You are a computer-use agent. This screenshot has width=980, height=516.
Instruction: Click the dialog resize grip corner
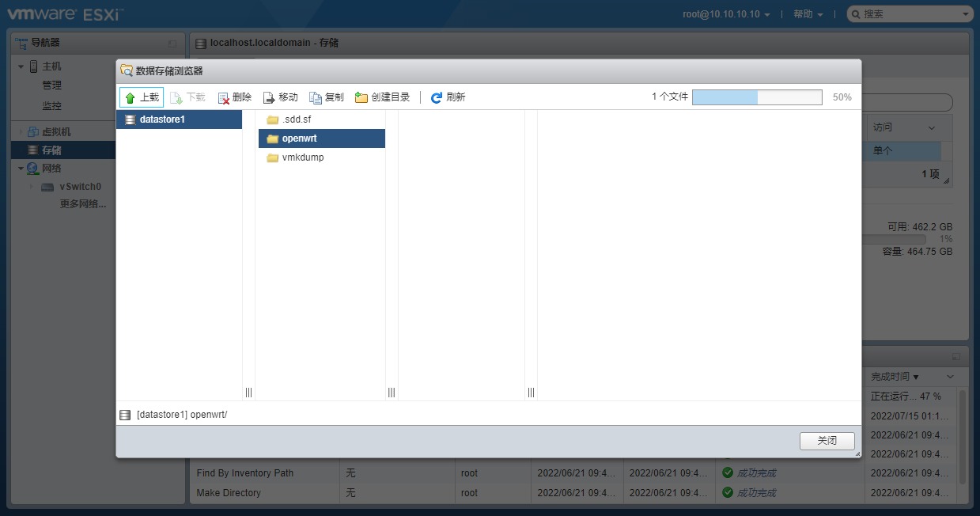point(857,453)
